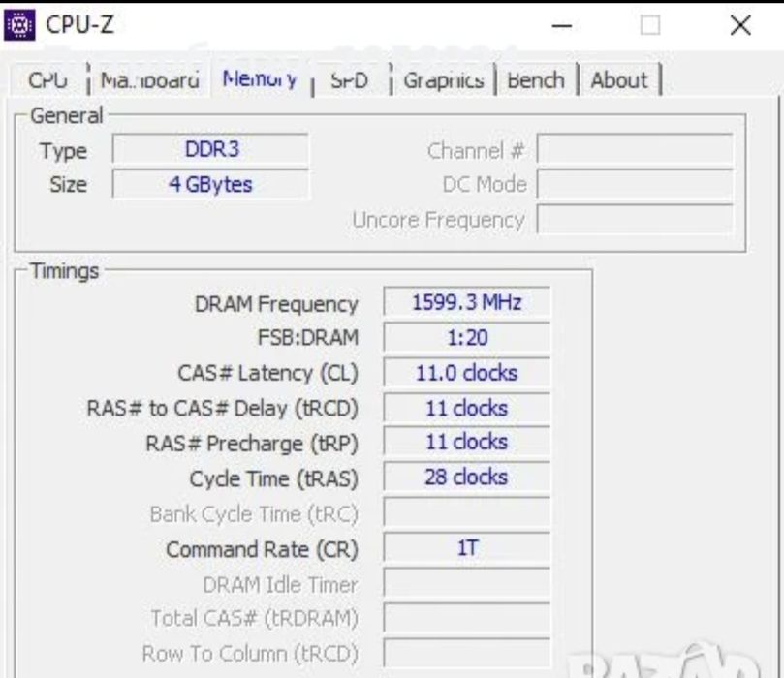The image size is (784, 678).
Task: Click the Row To Column (tRCD) label
Action: tap(250, 654)
